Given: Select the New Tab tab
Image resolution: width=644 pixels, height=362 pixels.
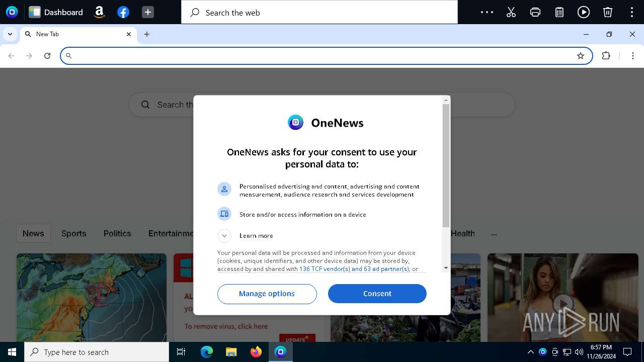Looking at the screenshot, I should 78,34.
